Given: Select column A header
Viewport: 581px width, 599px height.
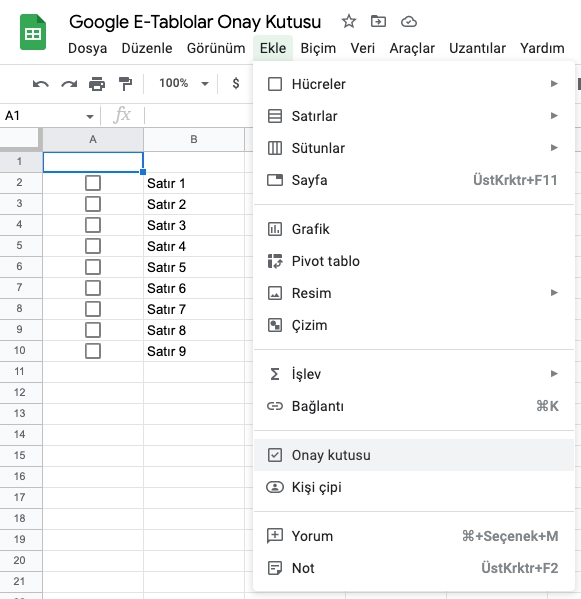Looking at the screenshot, I should tap(93, 139).
